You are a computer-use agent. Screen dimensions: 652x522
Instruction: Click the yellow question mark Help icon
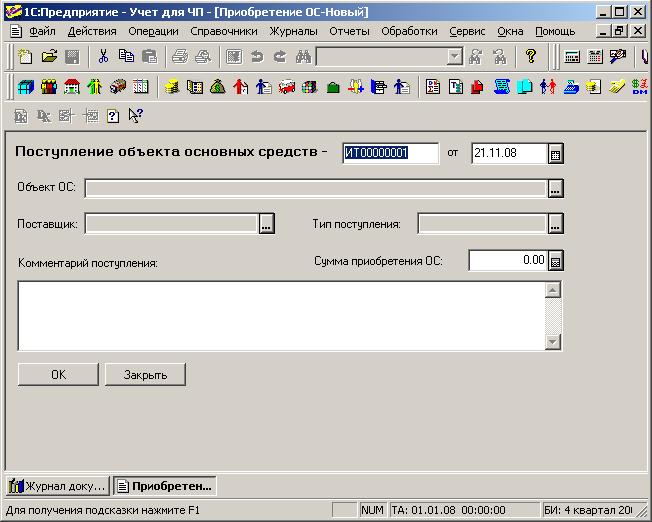[x=531, y=57]
